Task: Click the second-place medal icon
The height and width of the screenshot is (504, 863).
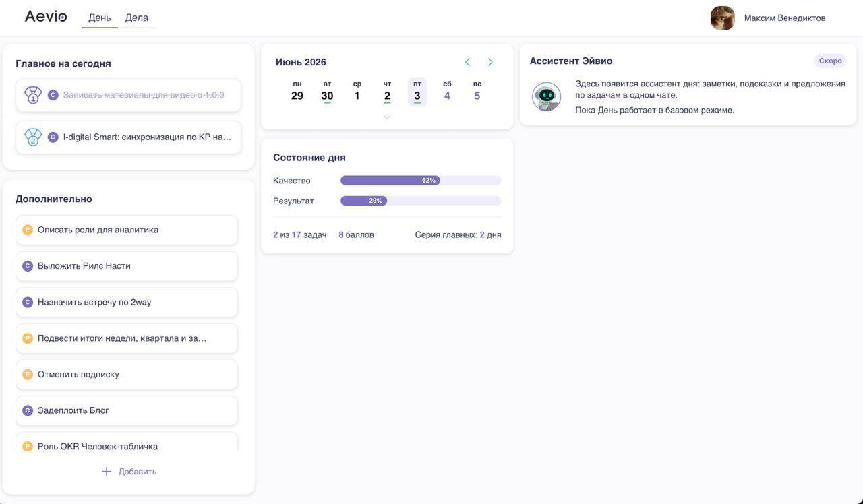Action: coord(33,137)
